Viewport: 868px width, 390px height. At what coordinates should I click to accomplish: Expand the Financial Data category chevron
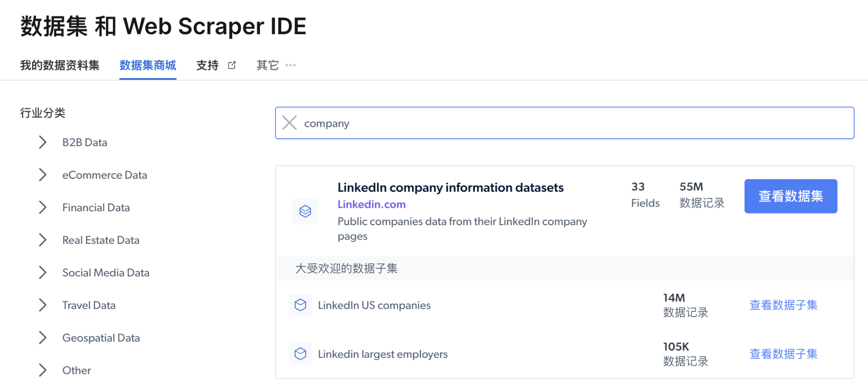[43, 207]
